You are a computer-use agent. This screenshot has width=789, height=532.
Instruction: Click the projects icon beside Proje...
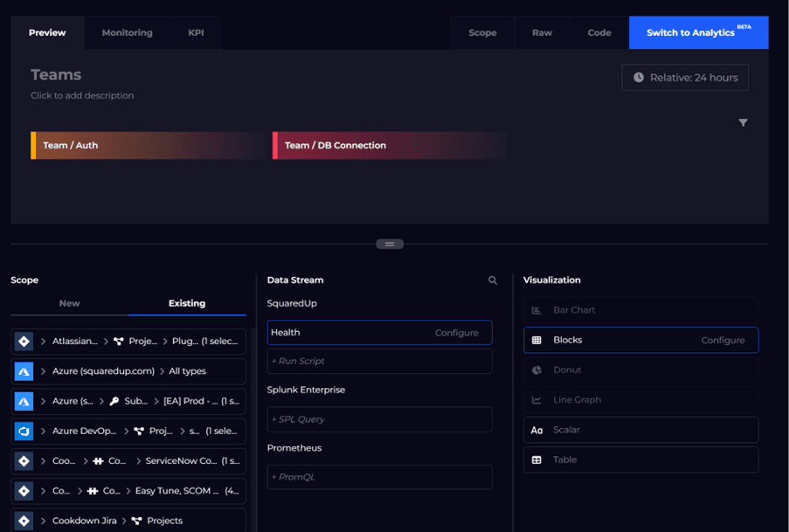(x=119, y=342)
